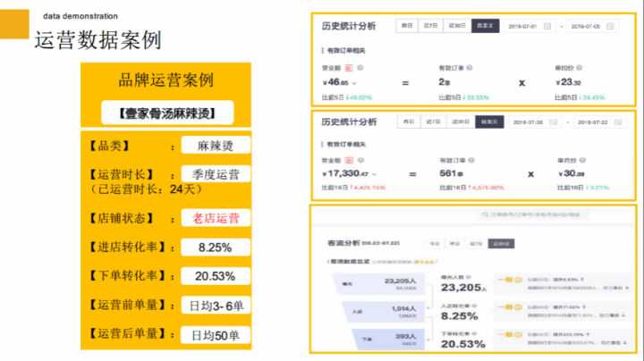
Task: Click help icon beside 入店转化率 label
Action: tap(474, 306)
